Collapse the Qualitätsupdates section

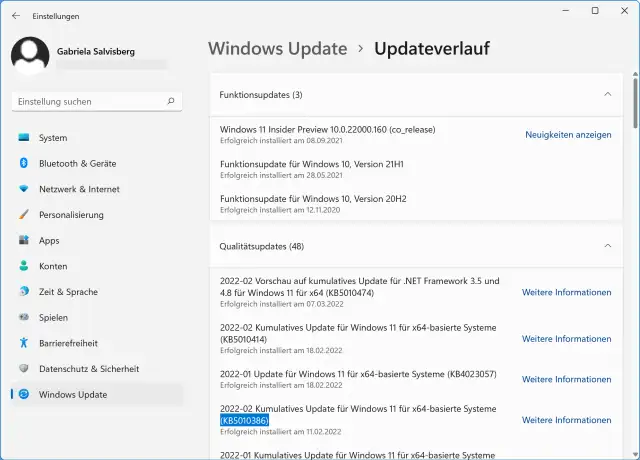click(x=607, y=245)
